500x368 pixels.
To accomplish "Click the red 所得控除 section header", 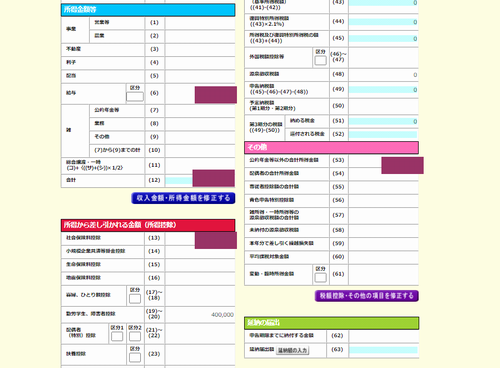I will (x=148, y=225).
